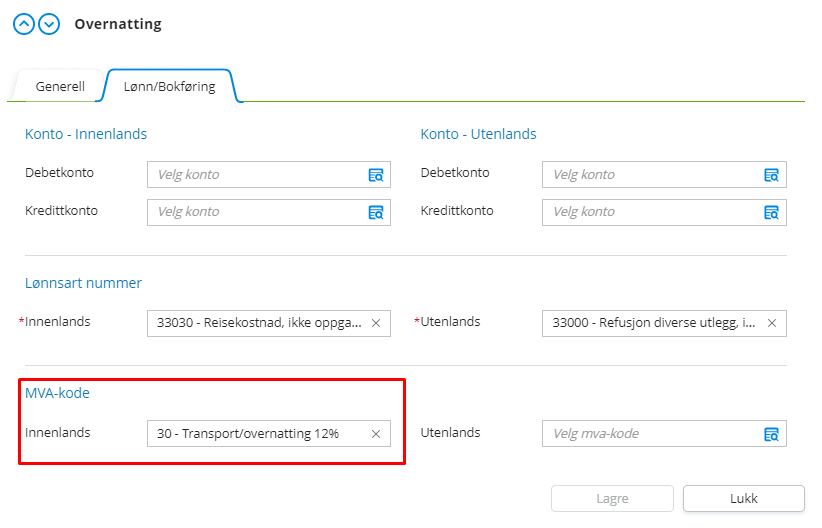Open MVA-kode lookup for Utenlands

(771, 434)
